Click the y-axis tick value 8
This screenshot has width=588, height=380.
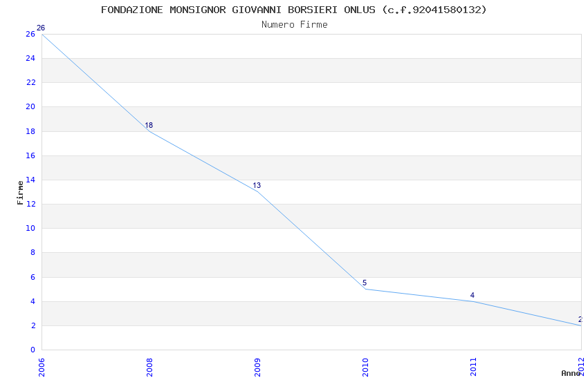[33, 253]
